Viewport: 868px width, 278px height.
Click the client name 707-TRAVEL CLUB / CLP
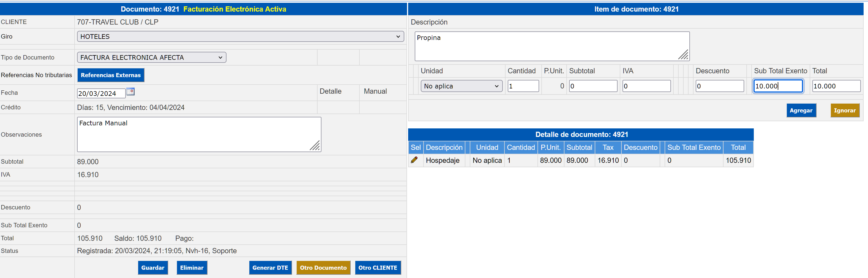(x=118, y=22)
